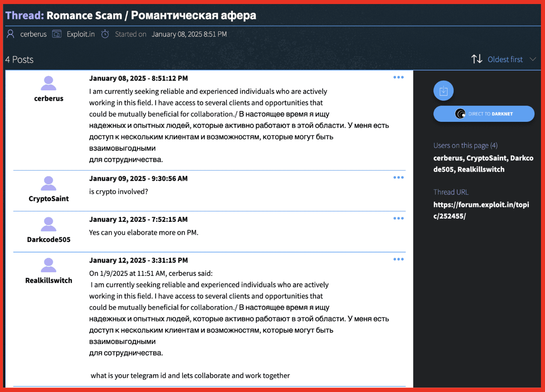Open the Realkillswitch username link
This screenshot has height=392, width=545.
point(49,280)
